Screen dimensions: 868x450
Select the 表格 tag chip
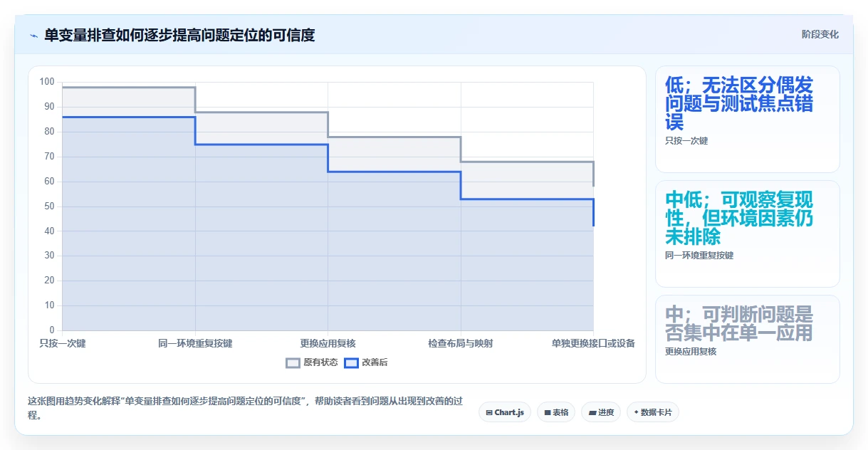tap(556, 412)
